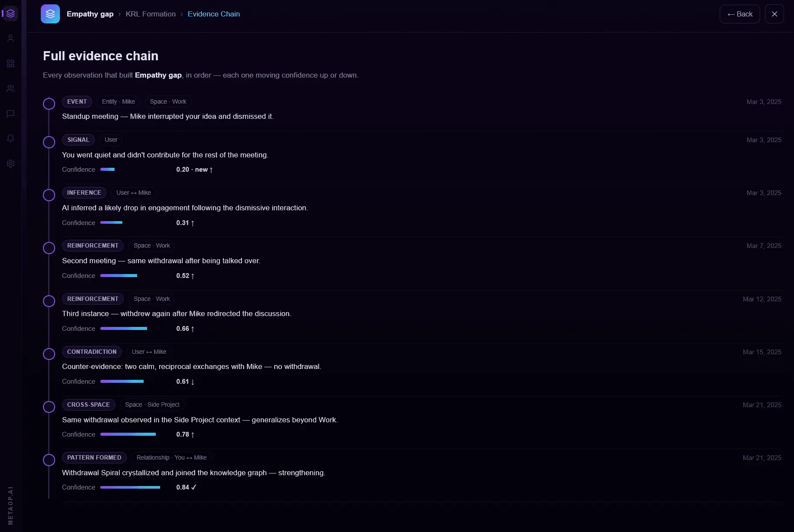The image size is (794, 532).
Task: Click the CROSS-SPACE type tag
Action: pos(89,405)
